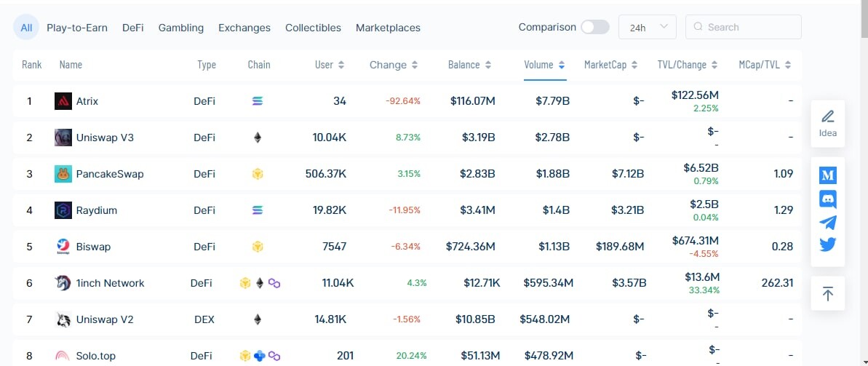868x366 pixels.
Task: Click the Raydium logo icon
Action: pos(63,210)
